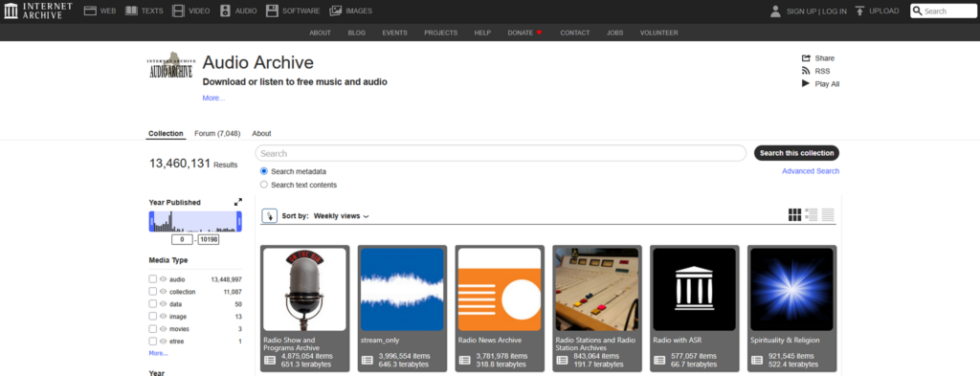Viewport: 980px width, 376px height.
Task: Click the Upload arrow icon
Action: coord(860,11)
